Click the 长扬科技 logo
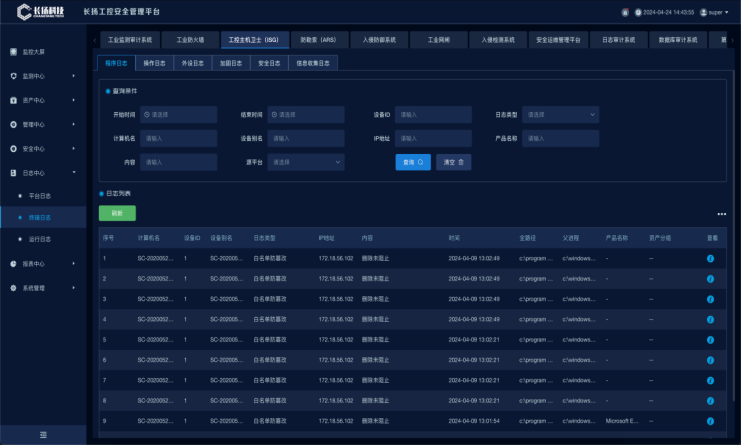 point(47,12)
